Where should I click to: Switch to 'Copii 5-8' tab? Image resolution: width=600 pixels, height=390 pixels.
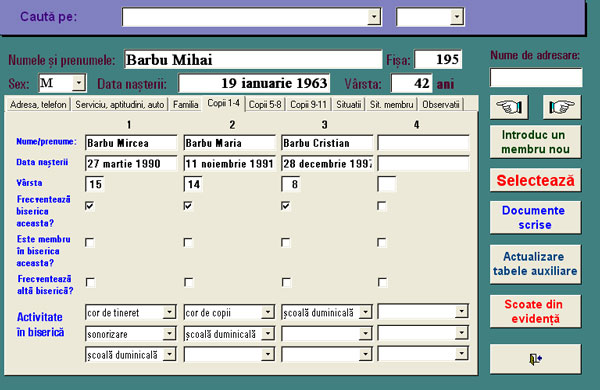coord(265,104)
